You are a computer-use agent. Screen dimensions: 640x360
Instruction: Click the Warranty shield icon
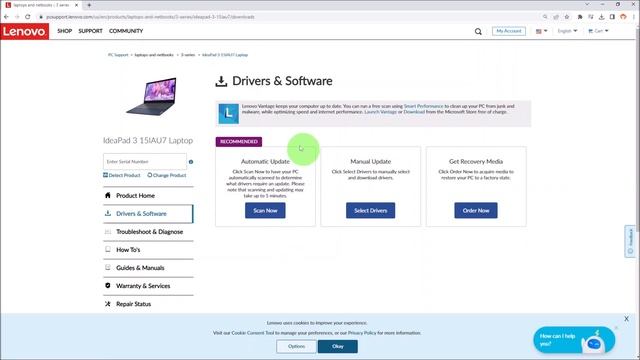108,285
